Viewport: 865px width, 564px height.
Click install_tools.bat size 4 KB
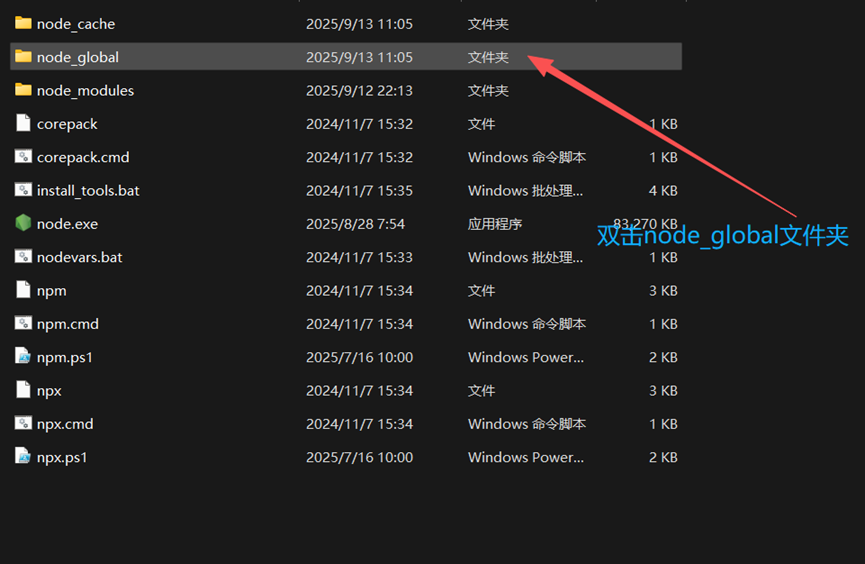point(663,191)
